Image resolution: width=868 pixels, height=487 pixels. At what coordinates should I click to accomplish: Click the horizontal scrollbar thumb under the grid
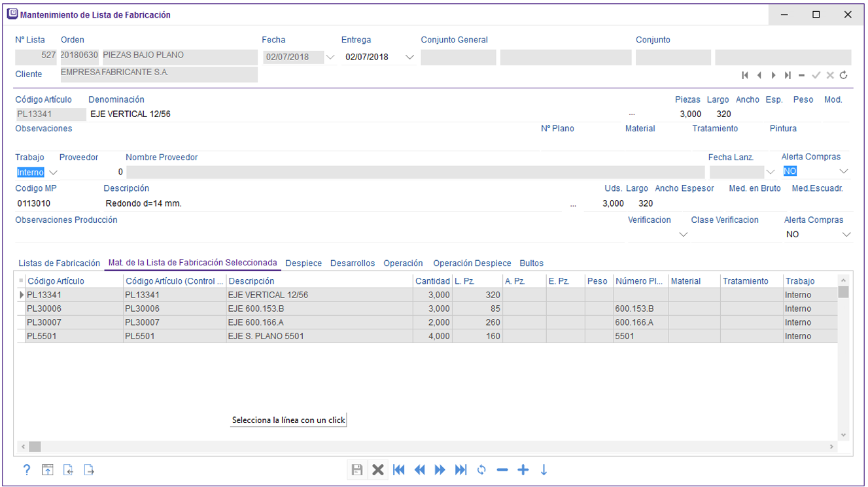[x=35, y=446]
